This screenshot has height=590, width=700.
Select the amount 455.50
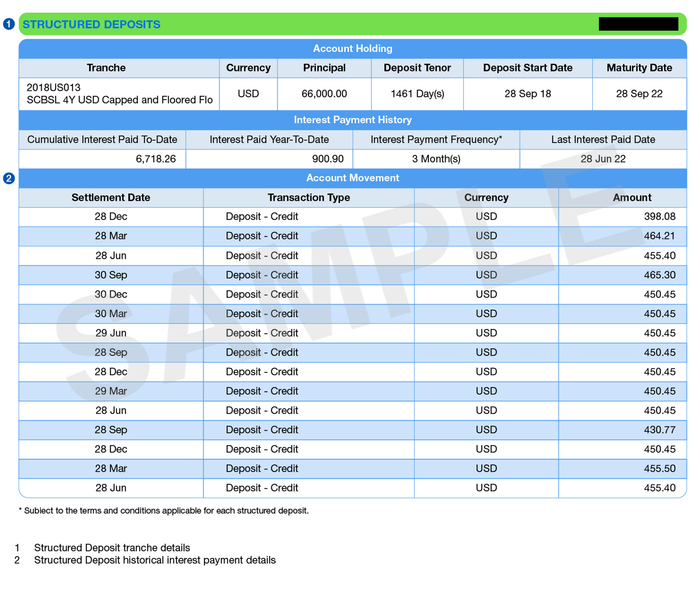coord(659,469)
